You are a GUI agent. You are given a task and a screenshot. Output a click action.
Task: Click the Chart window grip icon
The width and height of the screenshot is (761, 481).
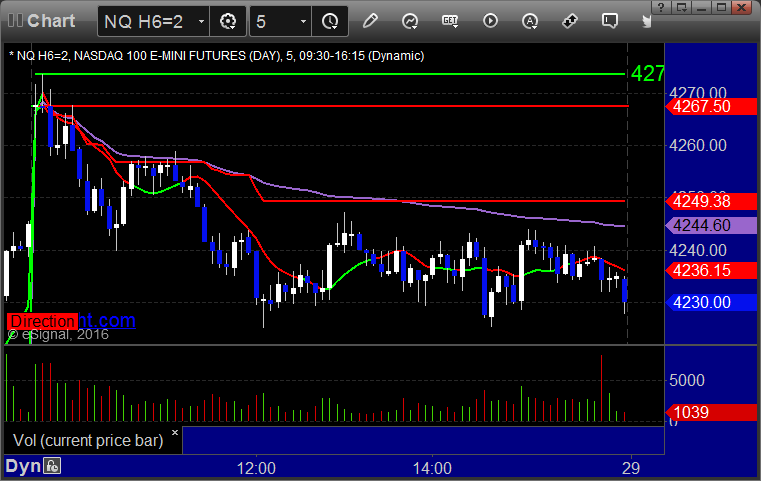pyautogui.click(x=15, y=21)
